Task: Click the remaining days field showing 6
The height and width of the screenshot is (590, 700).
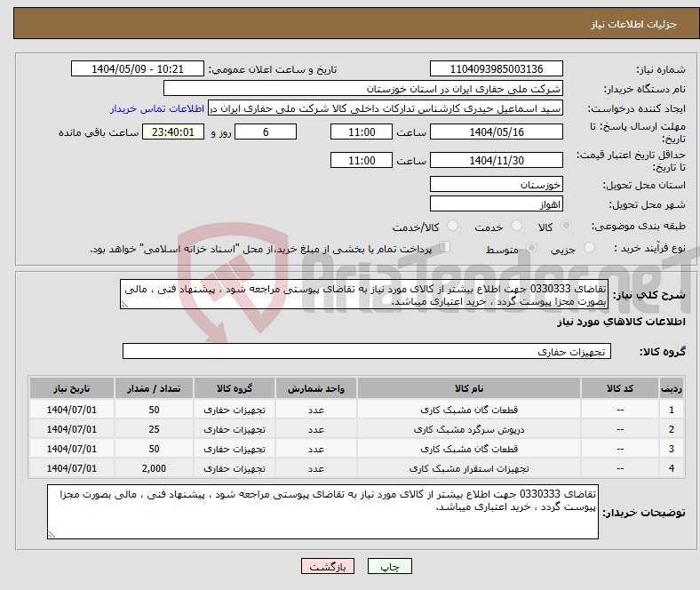Action: pos(266,132)
